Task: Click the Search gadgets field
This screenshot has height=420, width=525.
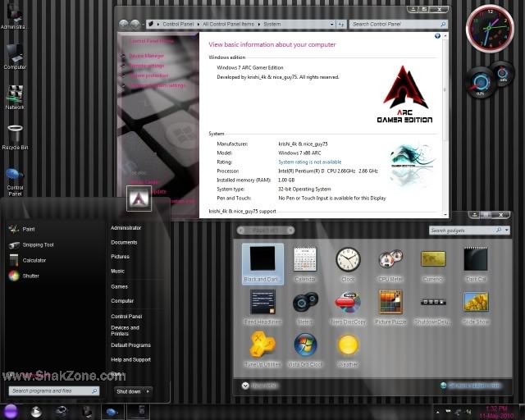Action: 463,231
